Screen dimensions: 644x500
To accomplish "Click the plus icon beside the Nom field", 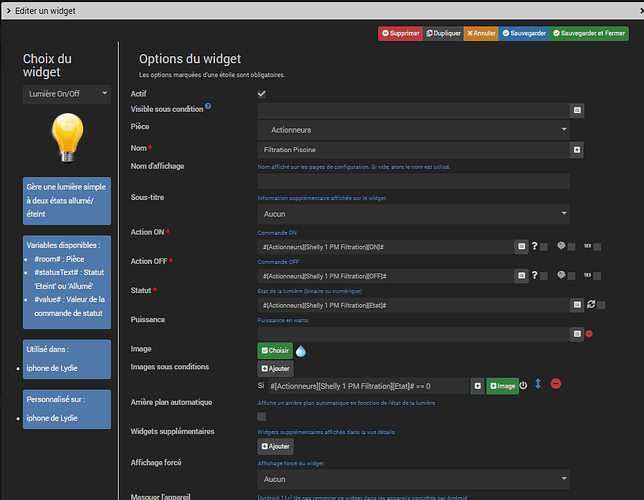I will tap(577, 150).
